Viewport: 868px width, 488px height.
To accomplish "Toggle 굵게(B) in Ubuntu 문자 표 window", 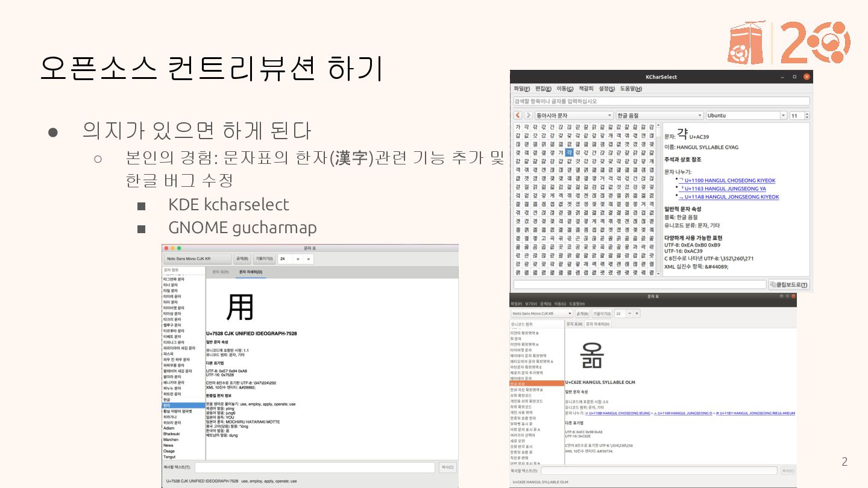I will tap(582, 313).
